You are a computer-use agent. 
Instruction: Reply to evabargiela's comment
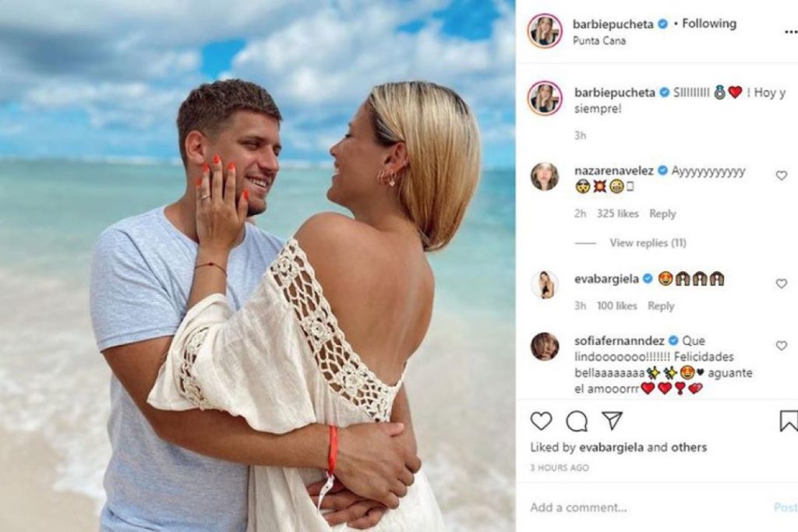pyautogui.click(x=661, y=305)
